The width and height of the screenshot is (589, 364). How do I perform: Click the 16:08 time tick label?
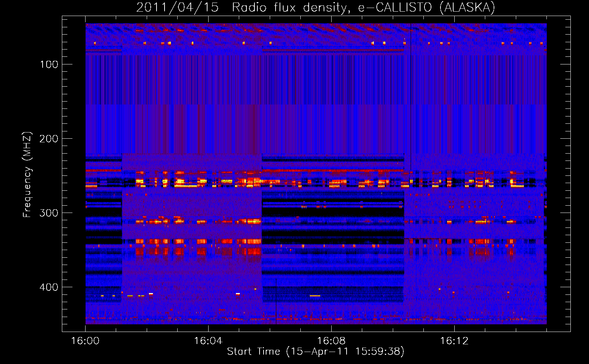click(331, 341)
